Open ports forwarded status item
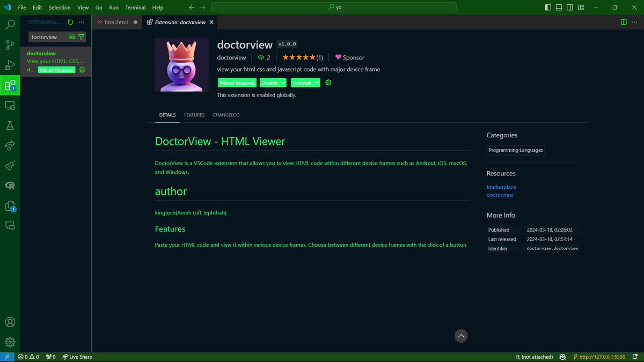 click(x=51, y=357)
